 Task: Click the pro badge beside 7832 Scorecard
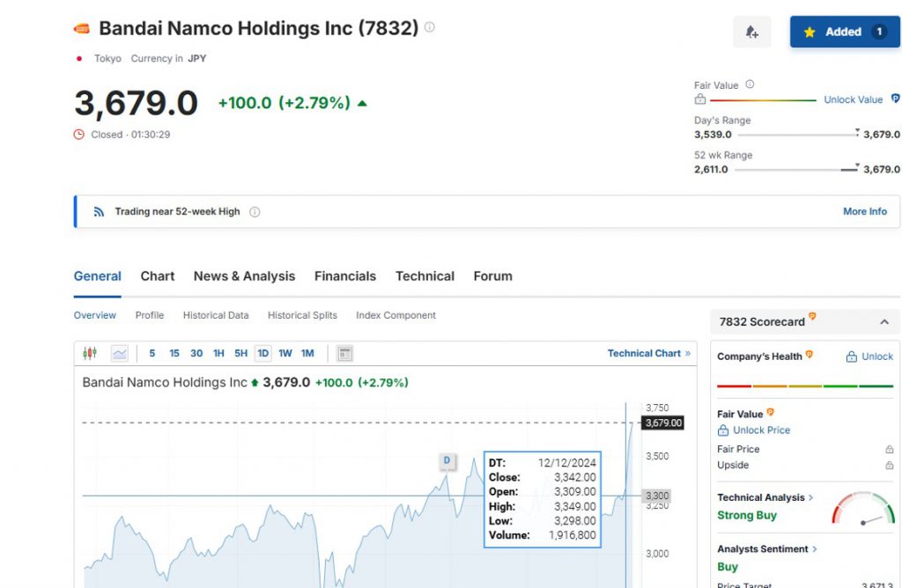pyautogui.click(x=812, y=316)
